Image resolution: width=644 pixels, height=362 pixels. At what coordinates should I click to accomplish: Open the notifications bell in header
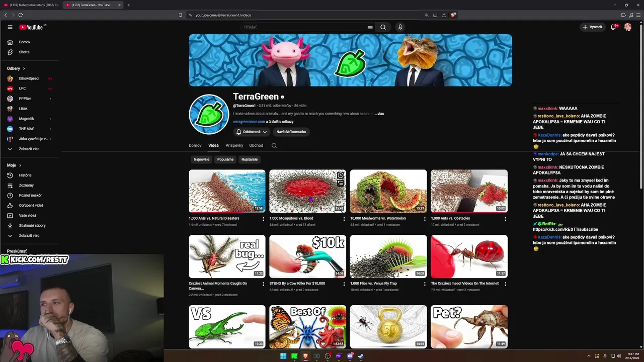[x=613, y=27]
